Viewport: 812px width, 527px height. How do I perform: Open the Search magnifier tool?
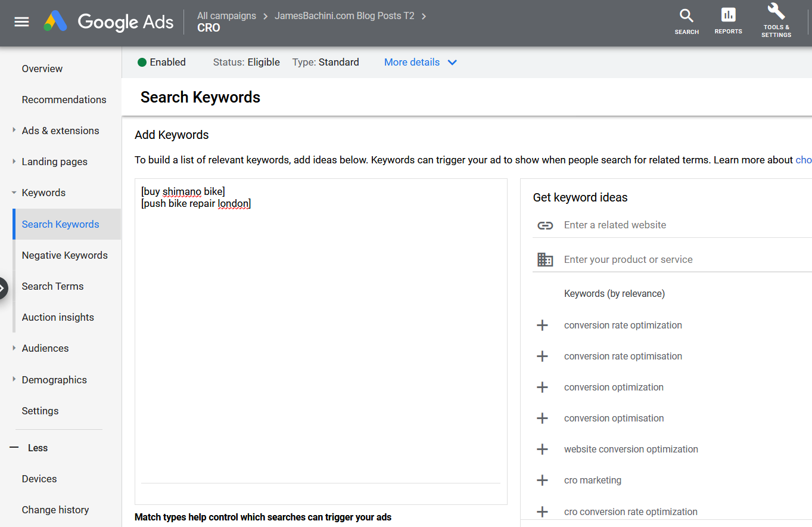pyautogui.click(x=686, y=21)
